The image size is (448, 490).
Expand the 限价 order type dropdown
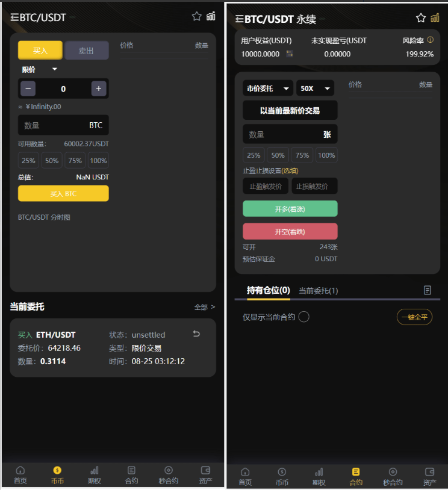click(39, 69)
